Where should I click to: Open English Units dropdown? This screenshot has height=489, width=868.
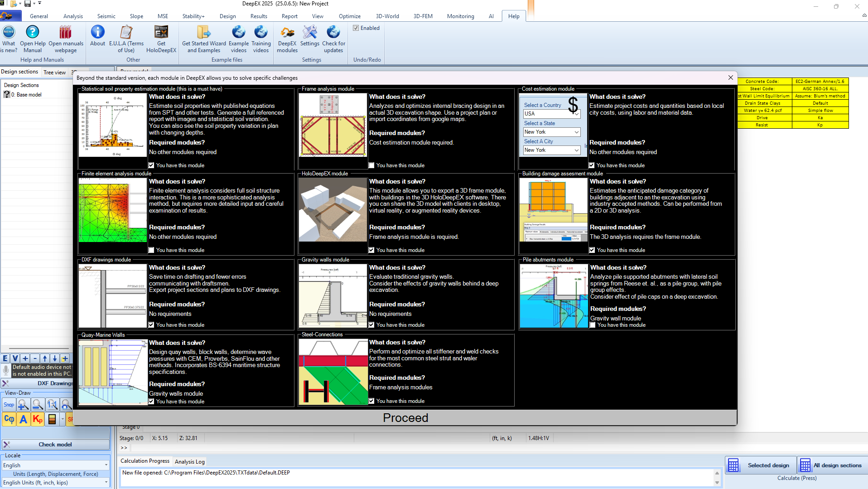coord(55,483)
